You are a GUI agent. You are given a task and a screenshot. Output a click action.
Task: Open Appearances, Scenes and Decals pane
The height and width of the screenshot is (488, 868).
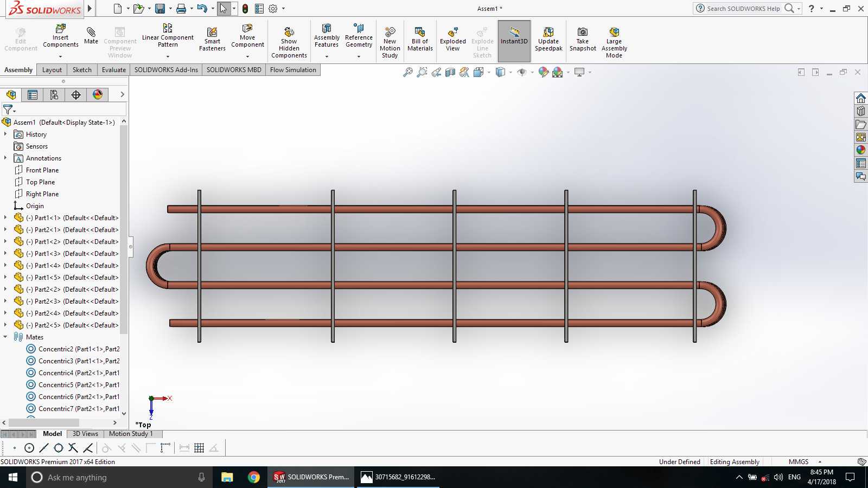click(x=861, y=150)
